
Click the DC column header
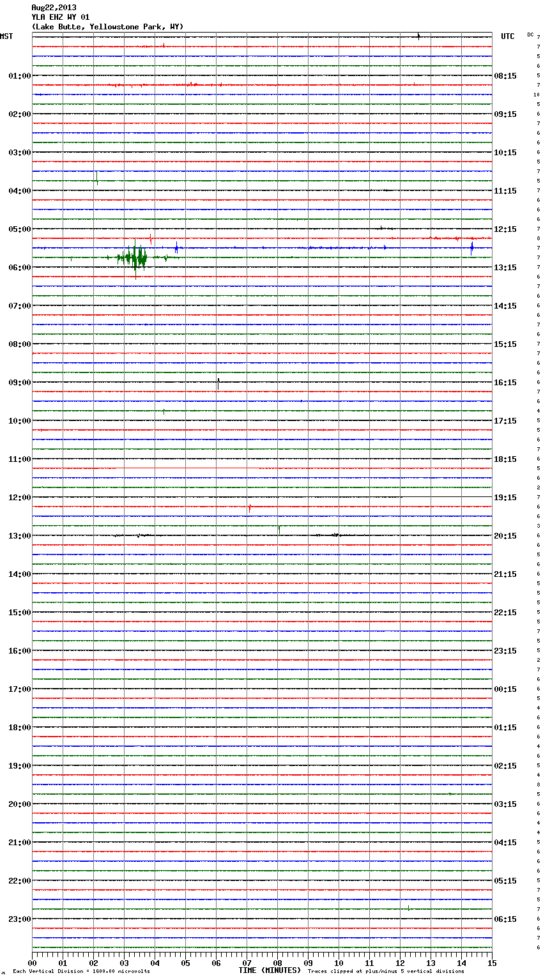tap(530, 34)
